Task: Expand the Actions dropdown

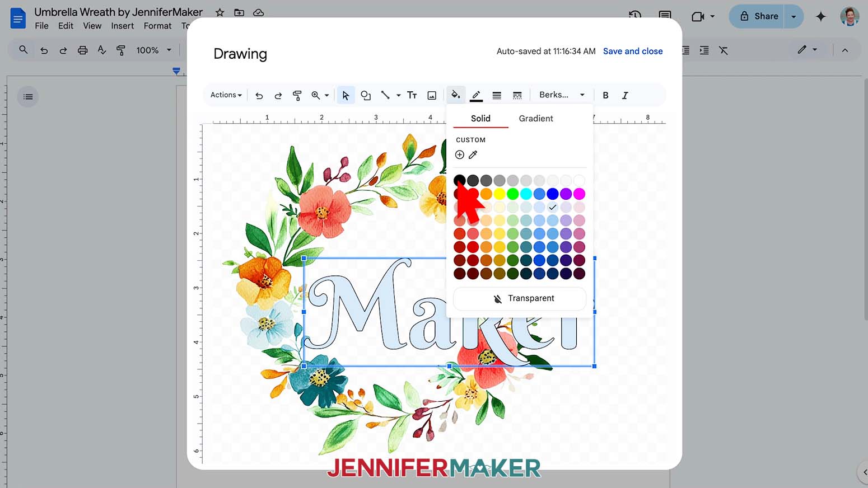Action: click(226, 95)
